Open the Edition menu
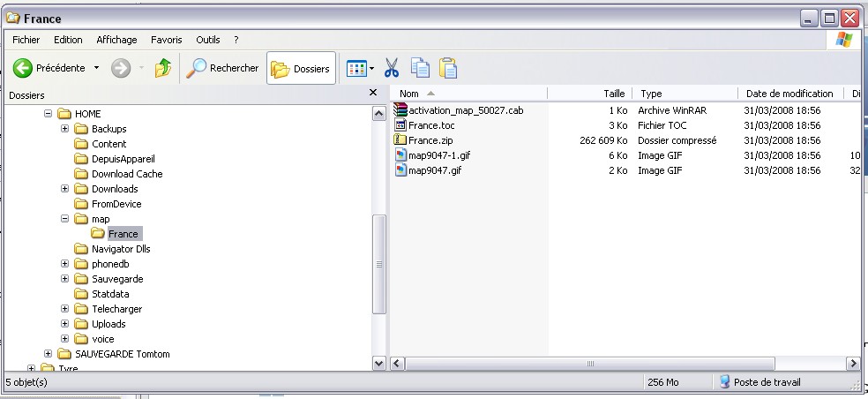The width and height of the screenshot is (868, 399). click(x=68, y=40)
